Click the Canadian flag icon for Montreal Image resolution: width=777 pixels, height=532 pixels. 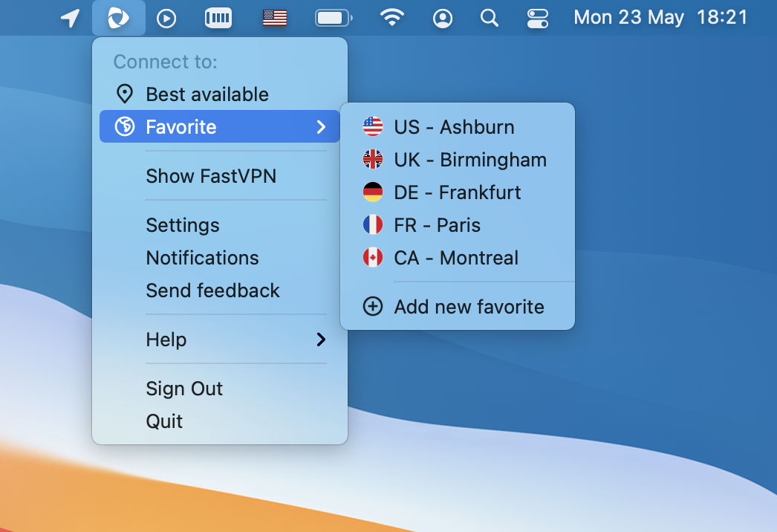click(x=373, y=258)
